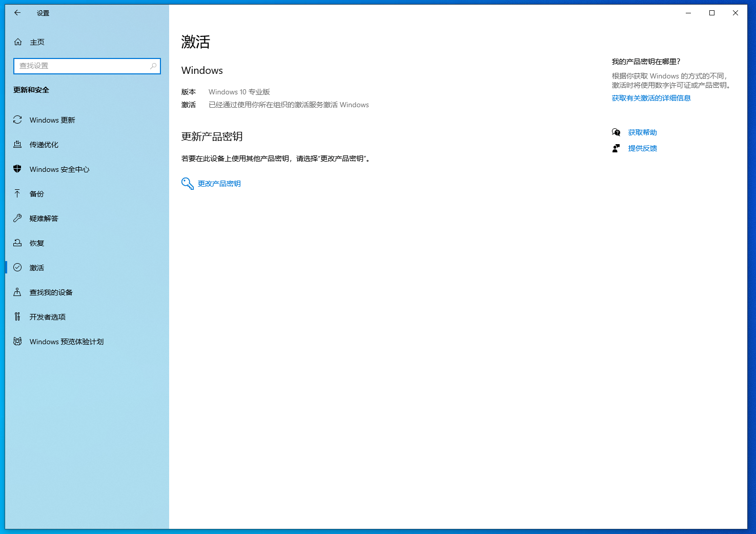Image resolution: width=756 pixels, height=534 pixels.
Task: Close the Settings window
Action: [735, 13]
